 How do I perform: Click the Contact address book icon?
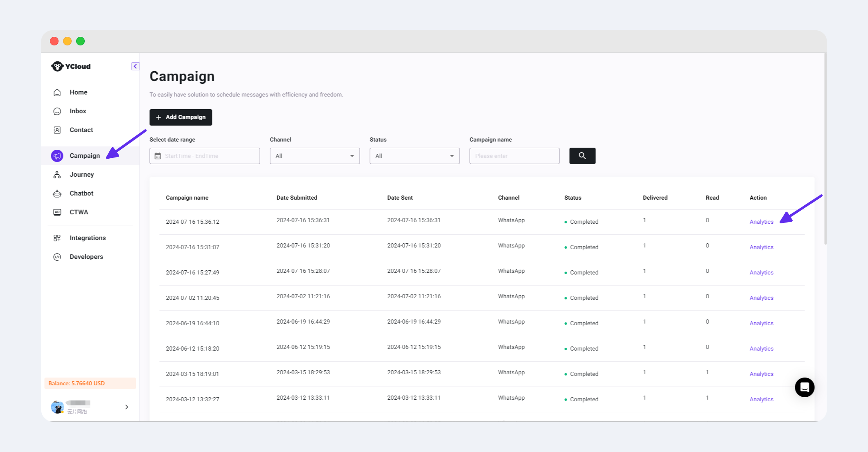tap(57, 130)
